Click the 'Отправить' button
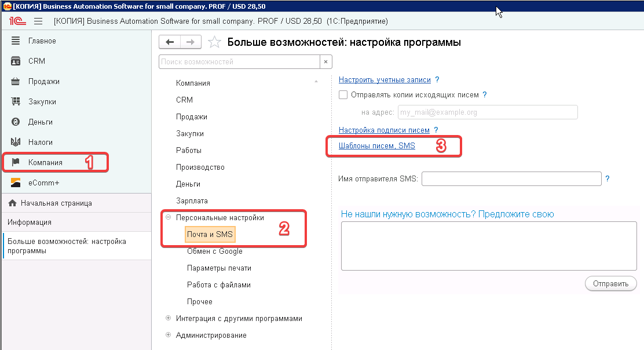644x350 pixels. pos(611,284)
